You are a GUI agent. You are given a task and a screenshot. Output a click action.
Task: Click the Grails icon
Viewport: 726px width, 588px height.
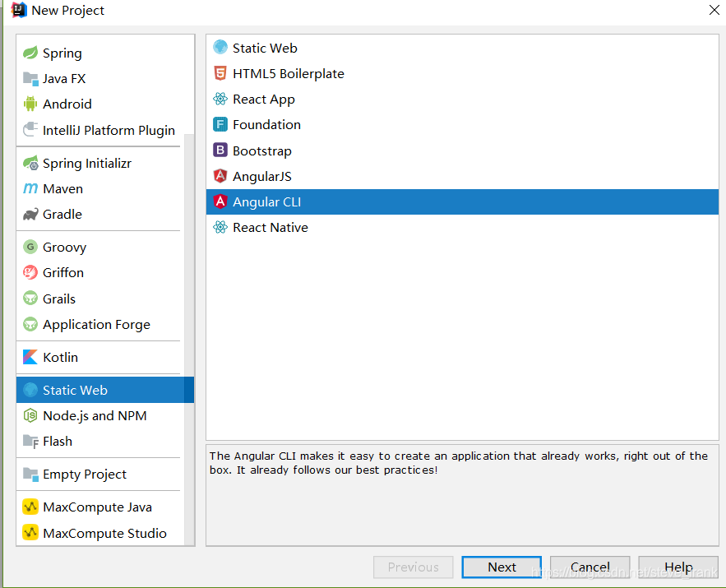tap(30, 299)
